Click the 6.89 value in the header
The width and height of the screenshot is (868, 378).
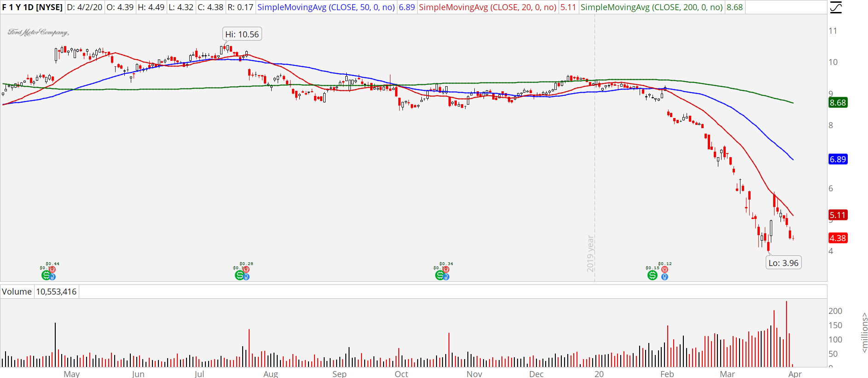[407, 7]
